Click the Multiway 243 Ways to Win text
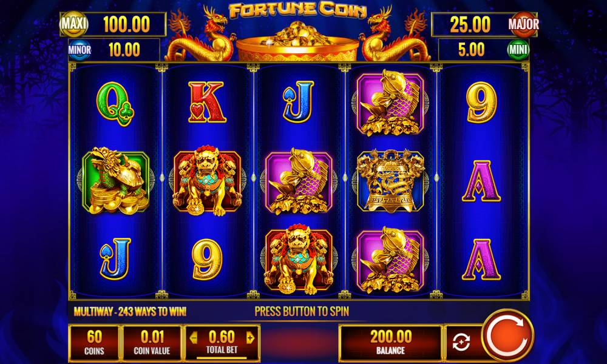607x364 pixels. point(130,311)
